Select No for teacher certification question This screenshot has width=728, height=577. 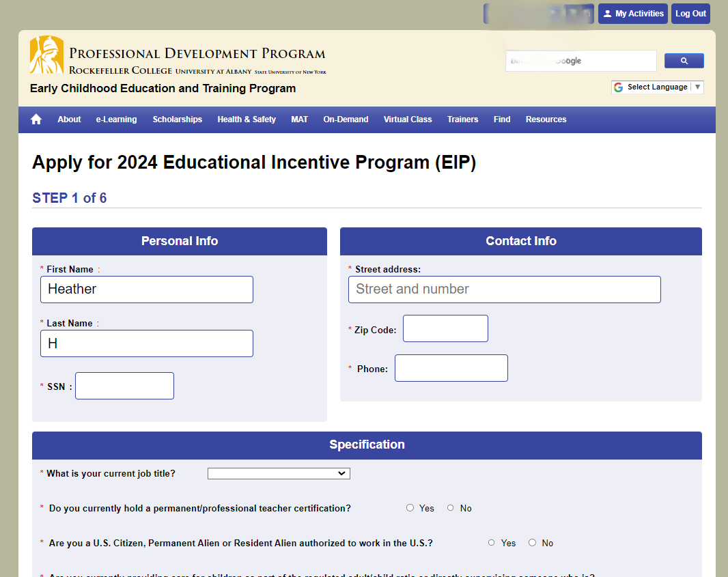tap(450, 507)
